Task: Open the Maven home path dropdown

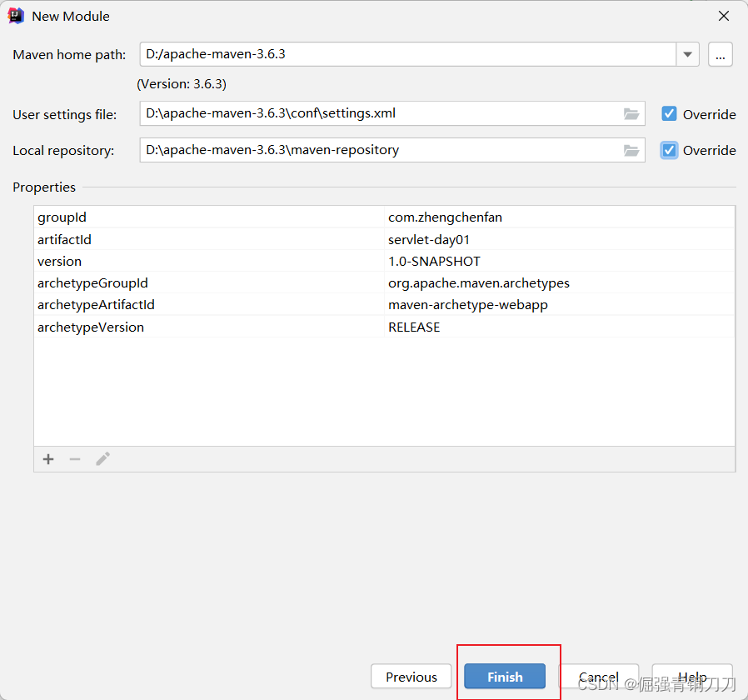Action: (x=687, y=54)
